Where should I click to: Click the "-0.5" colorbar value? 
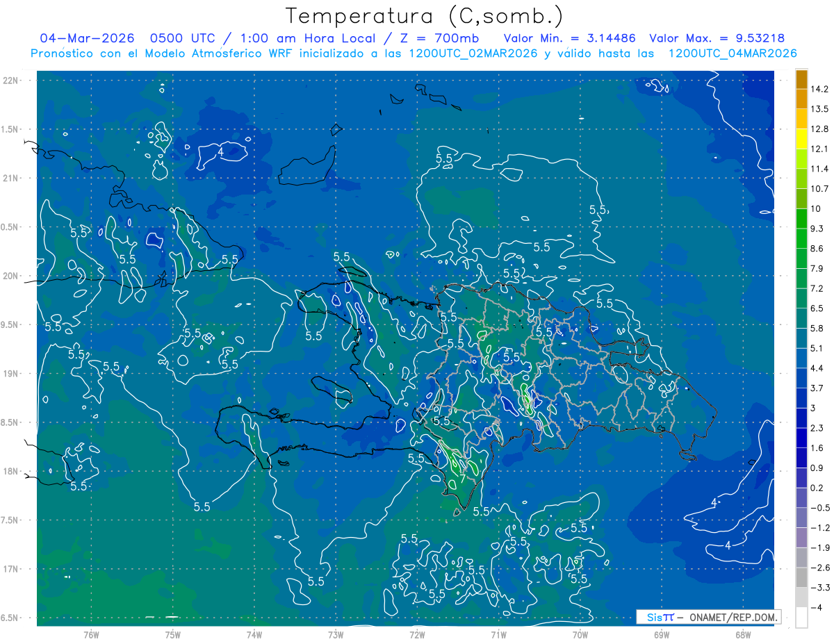pos(819,508)
